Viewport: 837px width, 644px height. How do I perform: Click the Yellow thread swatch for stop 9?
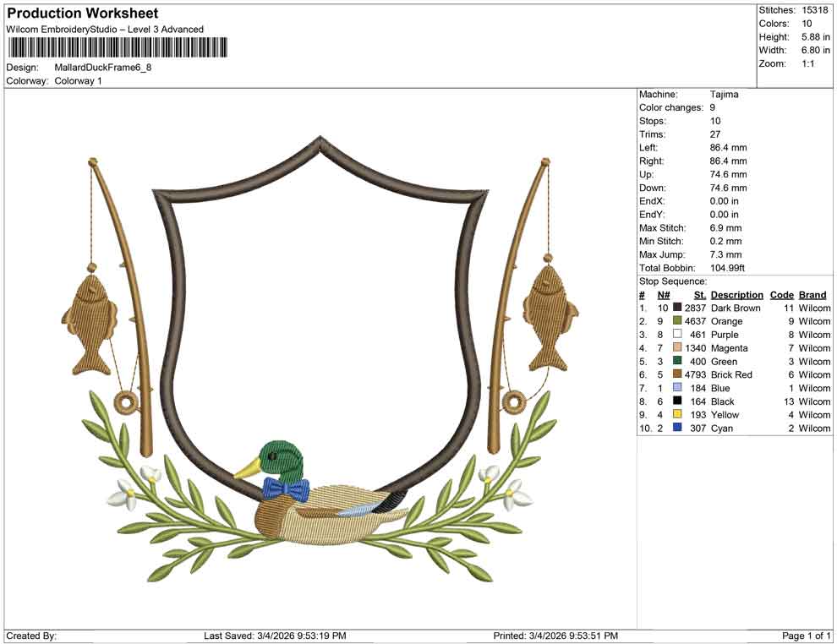[x=676, y=415]
